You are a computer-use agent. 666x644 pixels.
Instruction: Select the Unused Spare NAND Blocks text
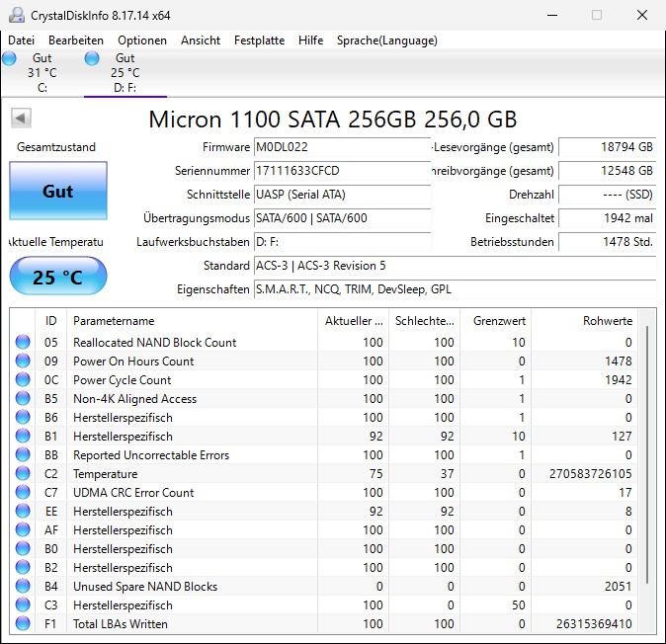point(145,587)
